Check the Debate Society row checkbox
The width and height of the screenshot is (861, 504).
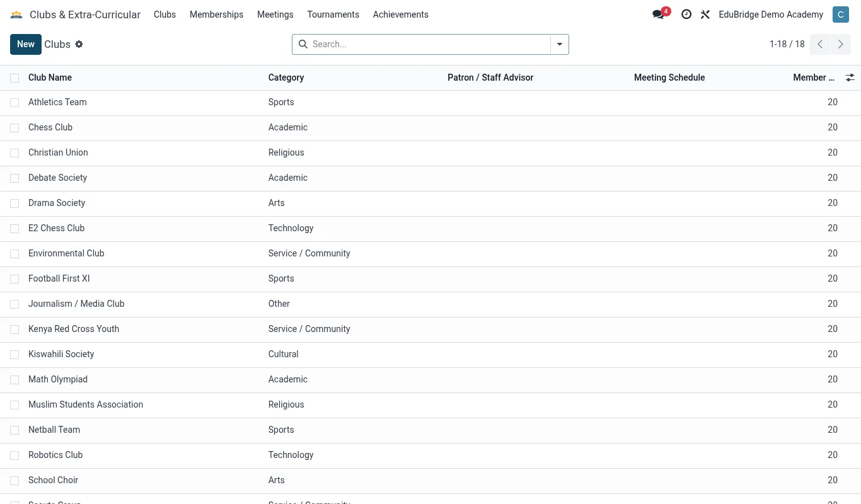tap(14, 178)
